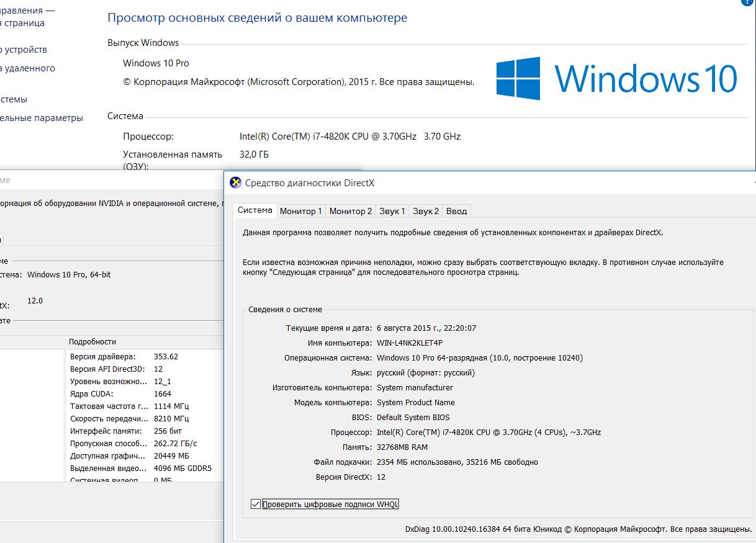Click the '262.72 ГБ/с' bandwidth value

[176, 443]
